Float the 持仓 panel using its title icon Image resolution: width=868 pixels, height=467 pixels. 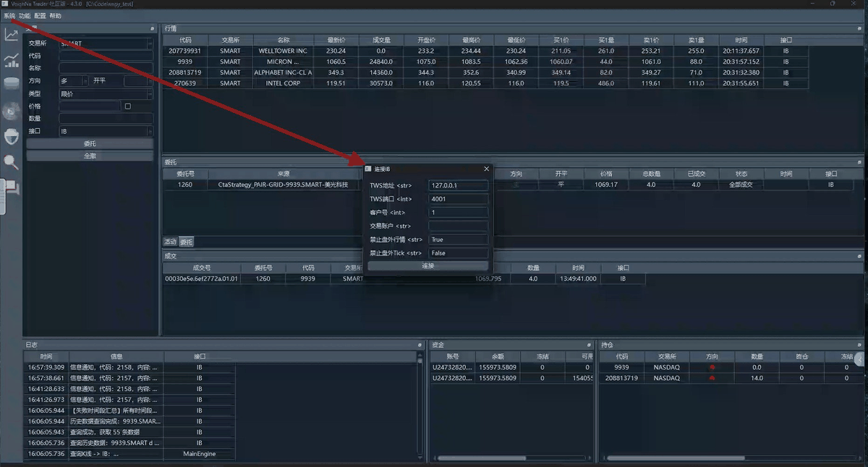click(860, 345)
